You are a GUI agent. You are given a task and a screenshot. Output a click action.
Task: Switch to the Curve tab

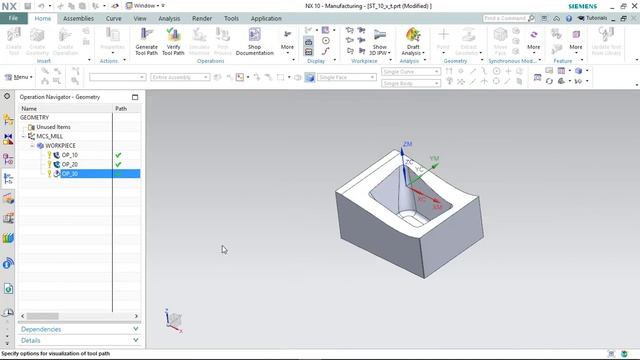point(113,18)
